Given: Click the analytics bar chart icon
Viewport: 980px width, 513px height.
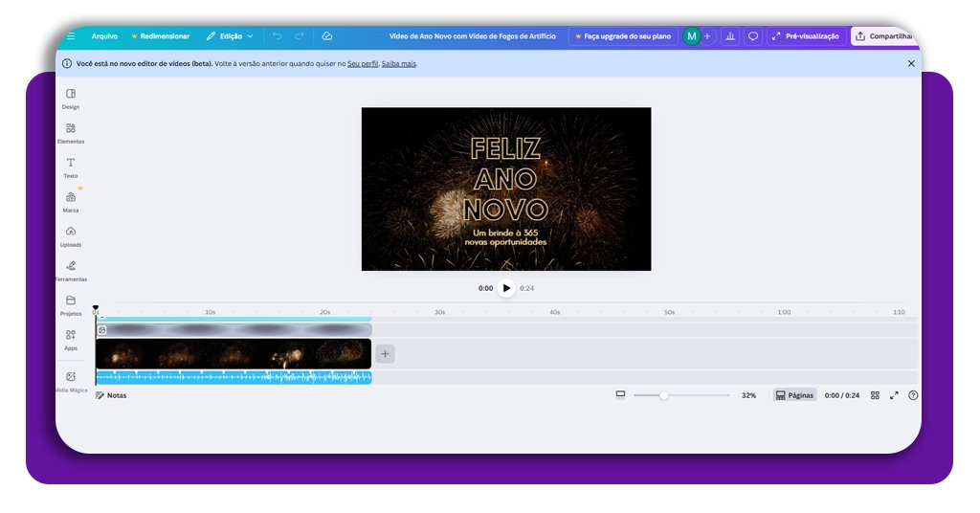Looking at the screenshot, I should click(x=730, y=36).
